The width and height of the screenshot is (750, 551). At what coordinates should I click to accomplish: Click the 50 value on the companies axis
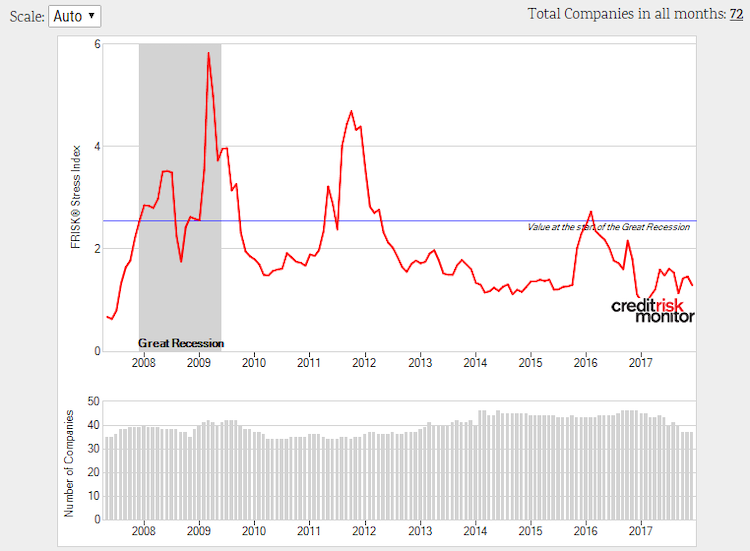(x=94, y=401)
